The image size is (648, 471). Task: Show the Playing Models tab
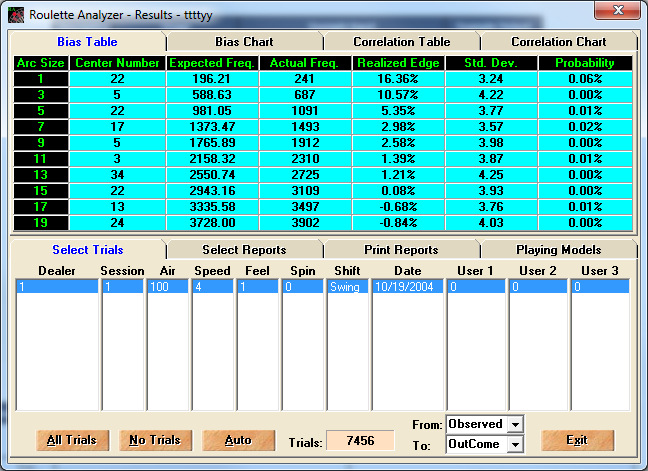(558, 249)
